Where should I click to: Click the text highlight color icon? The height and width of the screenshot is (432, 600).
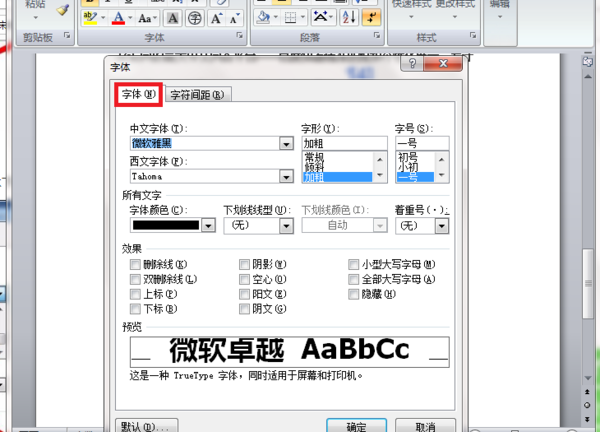click(x=90, y=18)
